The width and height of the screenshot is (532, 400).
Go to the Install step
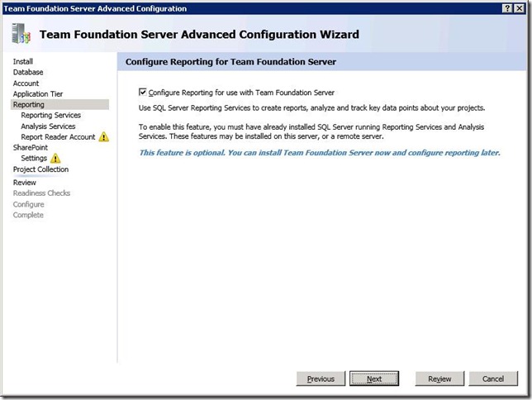[23, 61]
